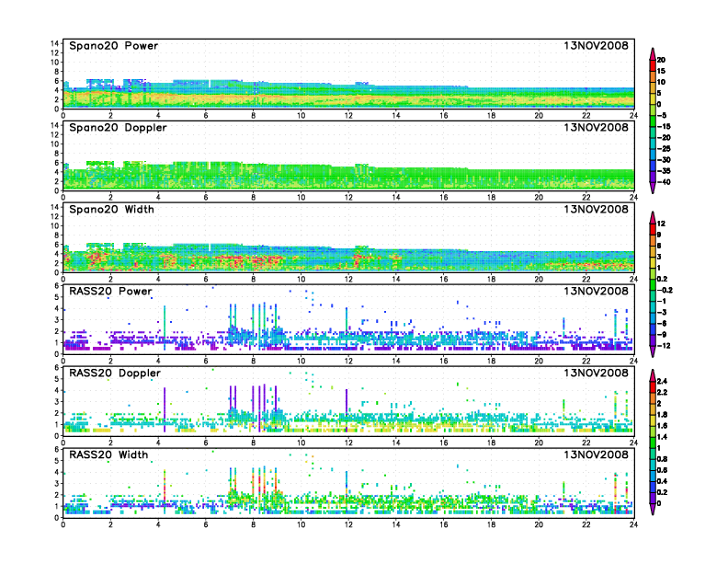Click the '-9' label on the middle colorbar

coord(662,335)
